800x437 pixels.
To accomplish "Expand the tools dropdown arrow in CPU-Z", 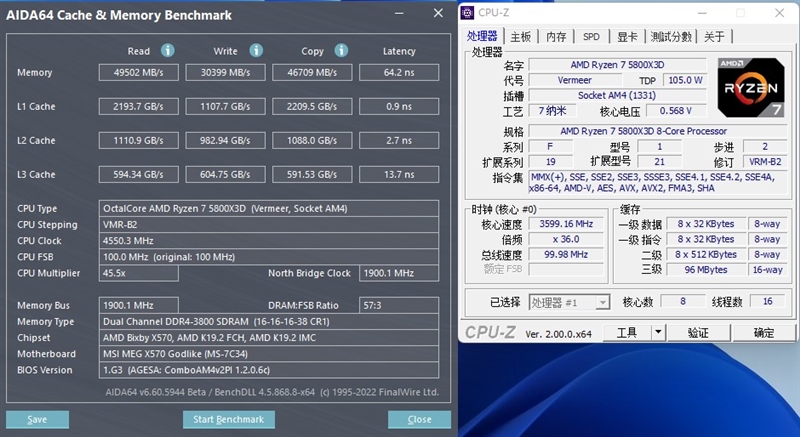I will [658, 332].
